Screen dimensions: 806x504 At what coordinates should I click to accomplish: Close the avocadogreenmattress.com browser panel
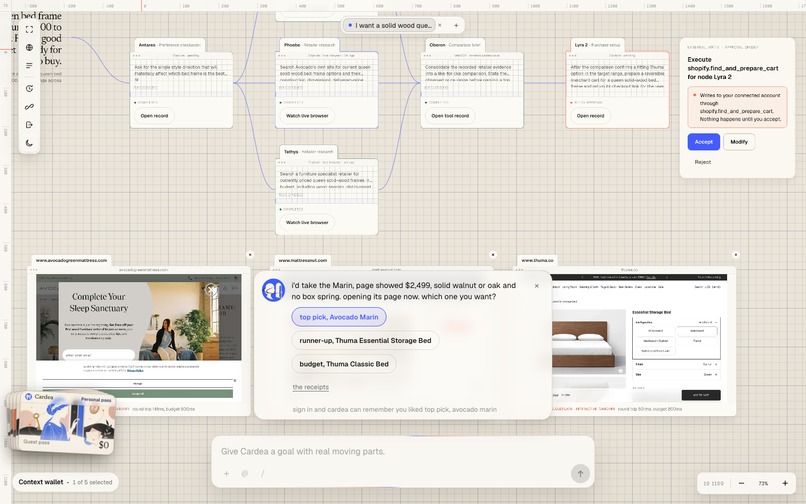tap(250, 255)
